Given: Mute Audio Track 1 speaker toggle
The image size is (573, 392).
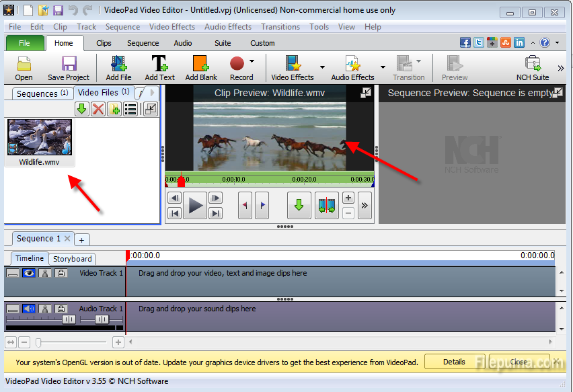Looking at the screenshot, I should [28, 309].
